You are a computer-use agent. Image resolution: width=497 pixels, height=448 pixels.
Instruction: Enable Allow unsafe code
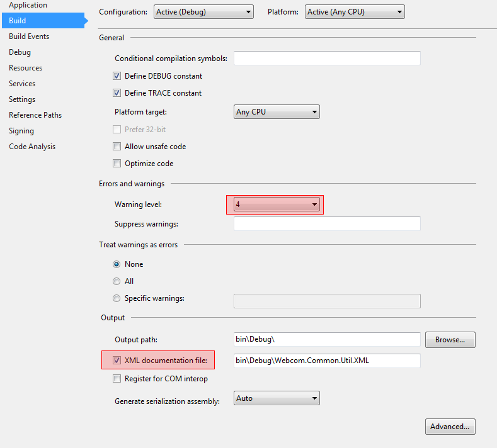(x=117, y=146)
